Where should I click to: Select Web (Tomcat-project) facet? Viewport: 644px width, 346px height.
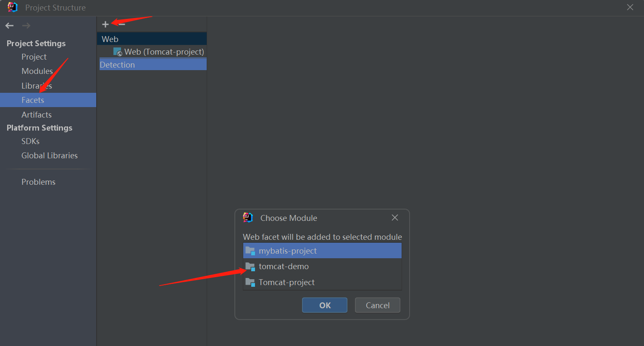tap(159, 52)
